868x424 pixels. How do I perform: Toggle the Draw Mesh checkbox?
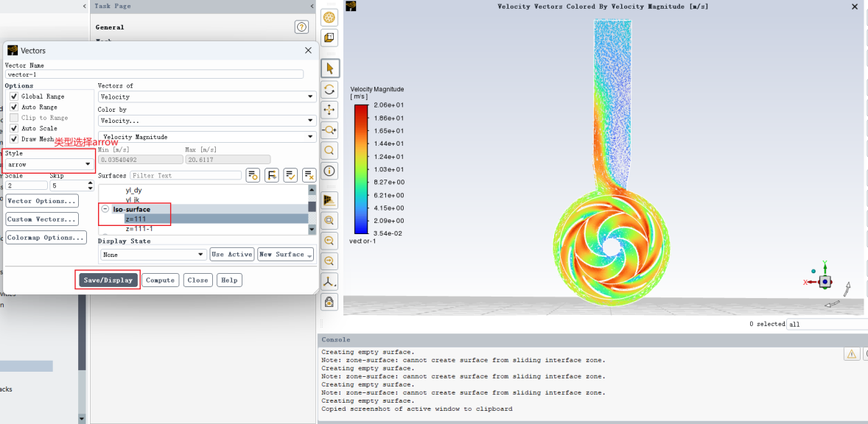[x=15, y=138]
